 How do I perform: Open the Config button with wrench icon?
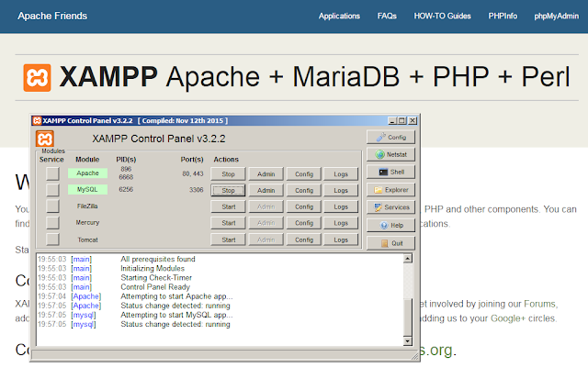tap(390, 137)
